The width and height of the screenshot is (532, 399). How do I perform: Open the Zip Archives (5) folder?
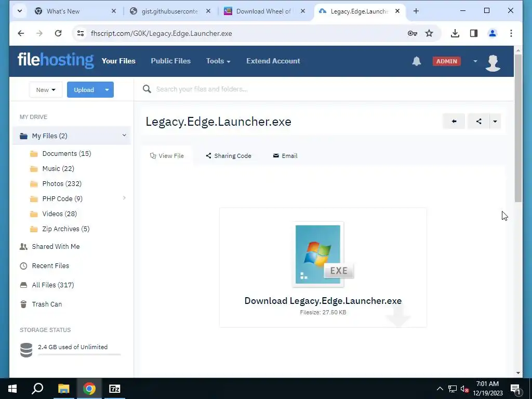click(66, 229)
